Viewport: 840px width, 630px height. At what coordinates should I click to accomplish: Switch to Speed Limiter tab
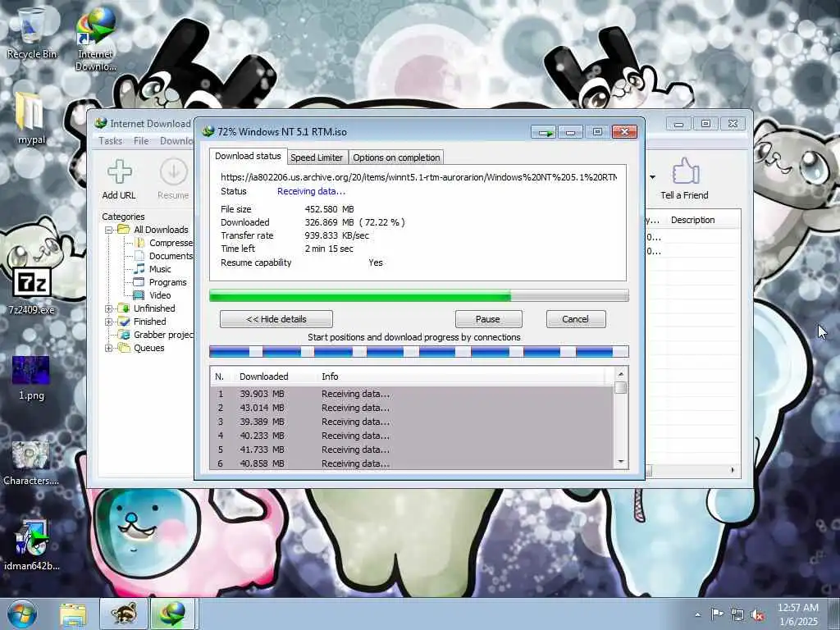317,157
